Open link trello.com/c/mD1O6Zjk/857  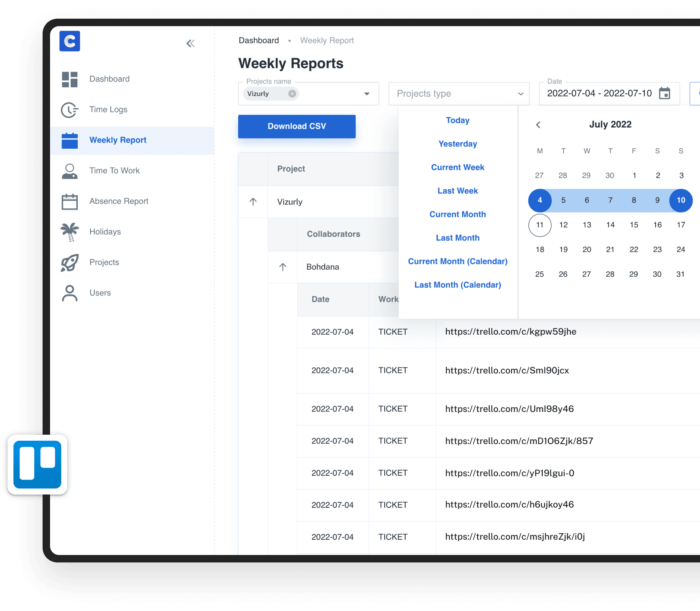519,441
